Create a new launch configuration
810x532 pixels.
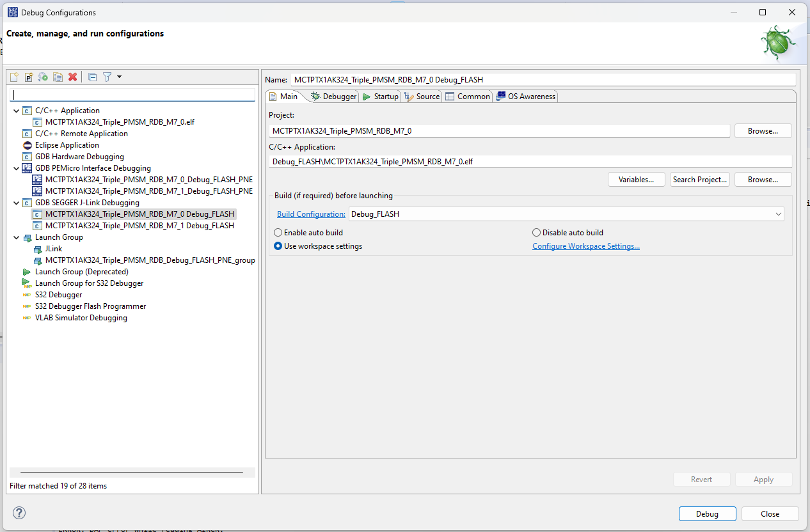13,77
